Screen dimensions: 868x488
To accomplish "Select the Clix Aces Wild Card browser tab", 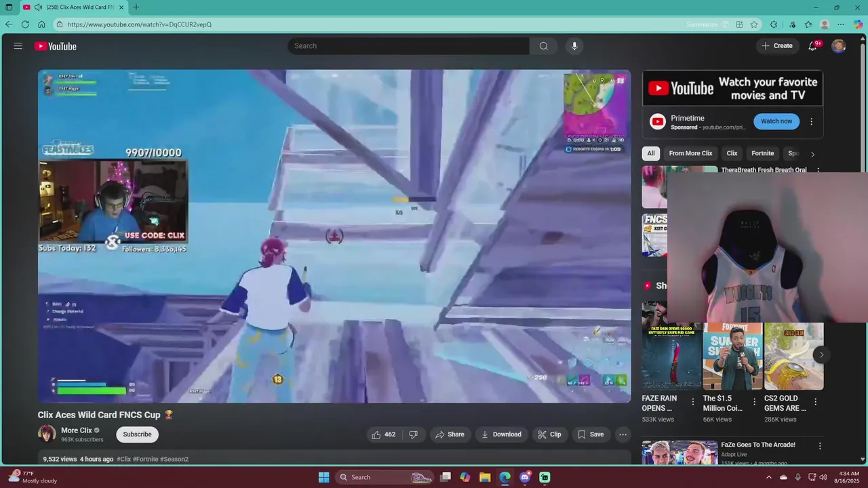I will (73, 7).
